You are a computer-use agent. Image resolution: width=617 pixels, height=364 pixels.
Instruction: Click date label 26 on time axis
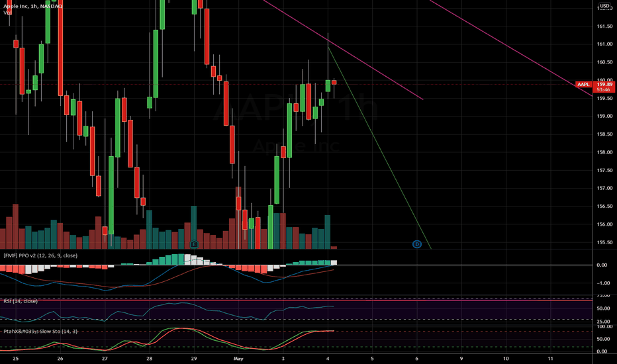60,359
